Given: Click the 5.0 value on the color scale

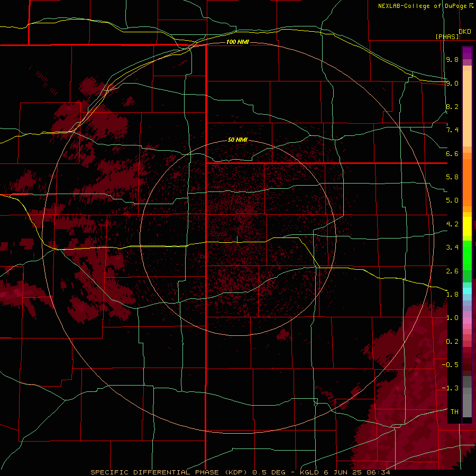Looking at the screenshot, I should tap(452, 200).
